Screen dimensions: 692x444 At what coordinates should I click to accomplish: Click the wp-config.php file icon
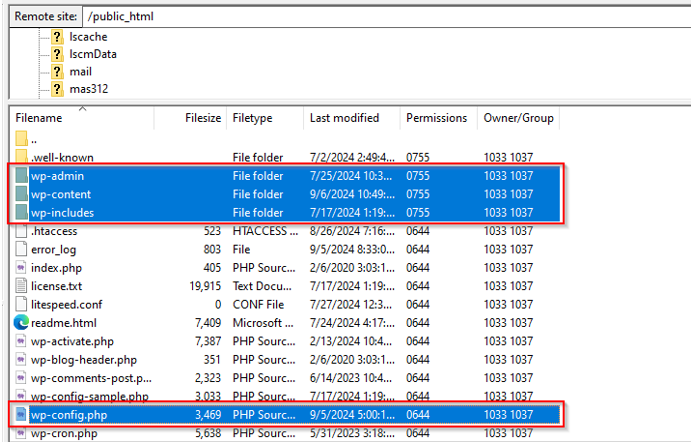coord(22,413)
